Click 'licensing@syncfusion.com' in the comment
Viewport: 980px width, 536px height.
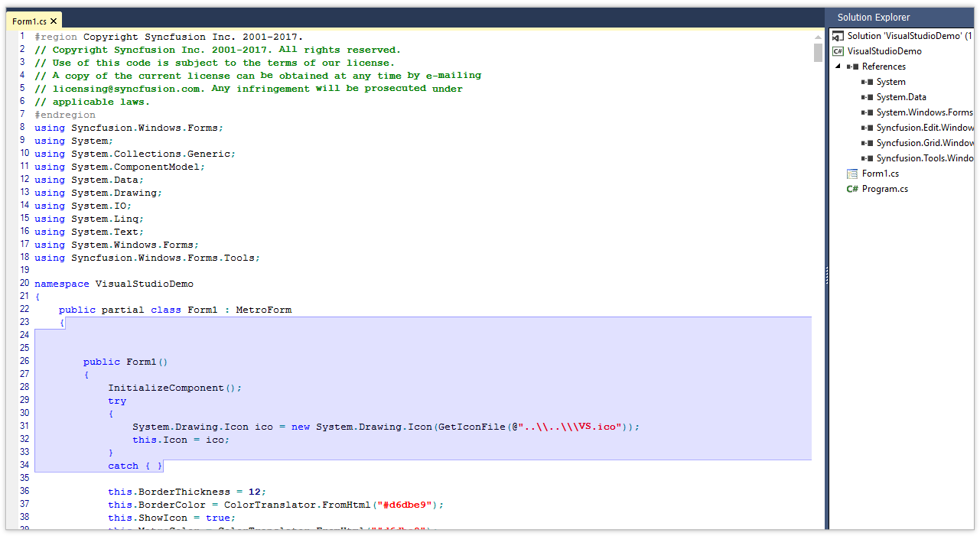(x=127, y=89)
